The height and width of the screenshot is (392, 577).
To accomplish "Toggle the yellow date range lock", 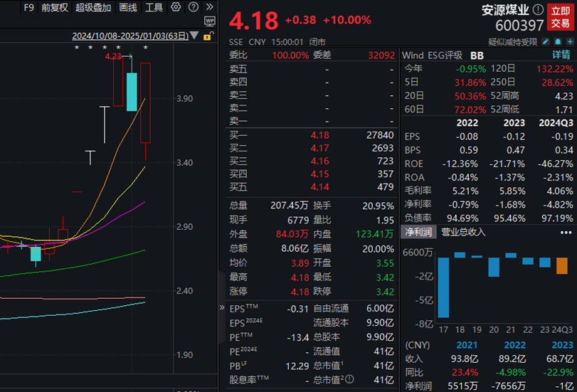I will tap(207, 36).
